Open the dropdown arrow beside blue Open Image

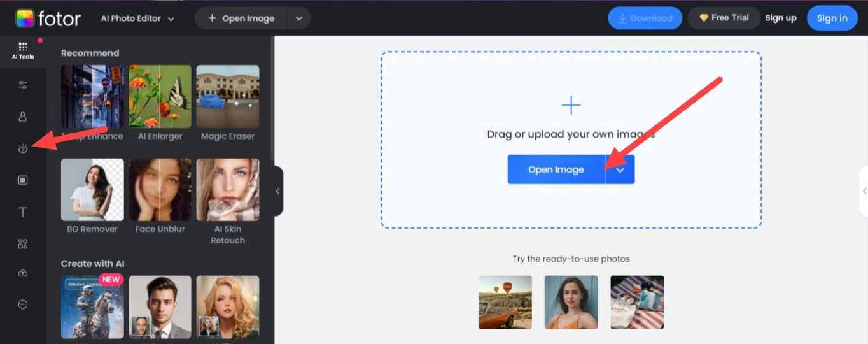pos(620,170)
